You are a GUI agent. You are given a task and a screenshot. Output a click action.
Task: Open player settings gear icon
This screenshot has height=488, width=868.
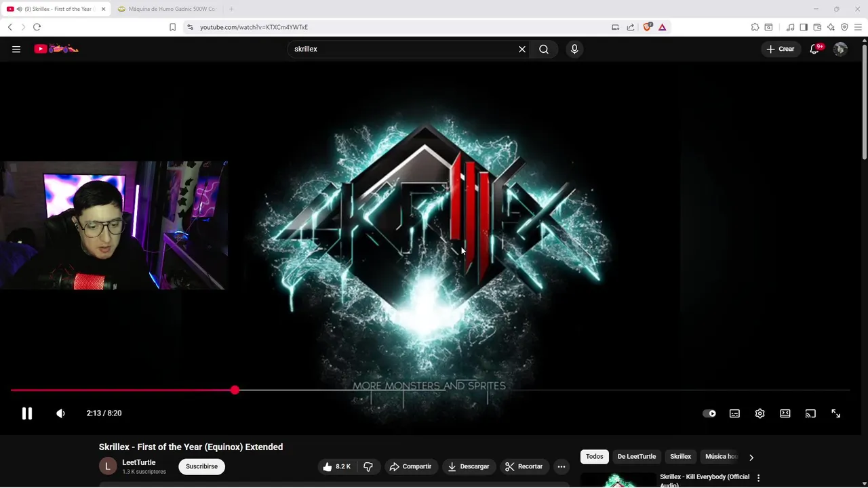click(x=759, y=413)
